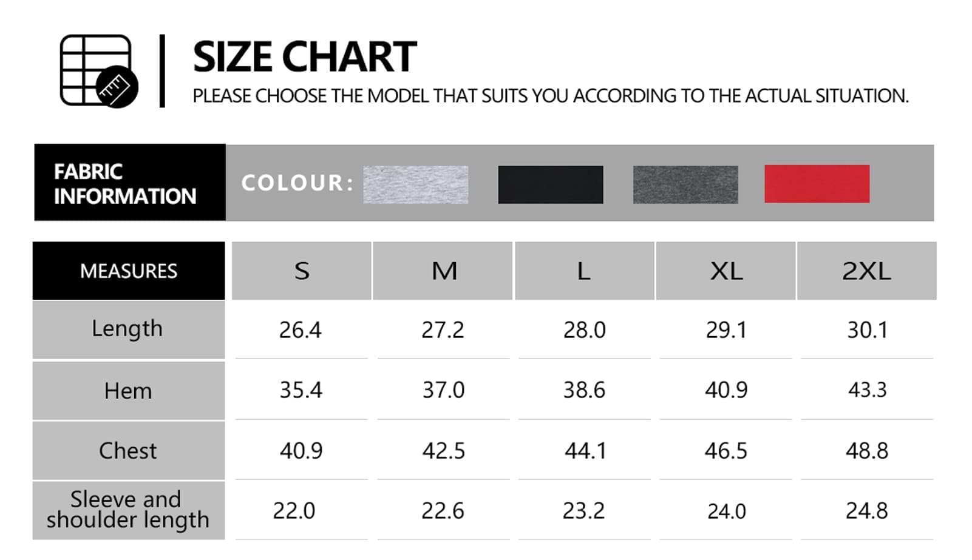Select the M size column header
The width and height of the screenshot is (972, 560).
(443, 271)
